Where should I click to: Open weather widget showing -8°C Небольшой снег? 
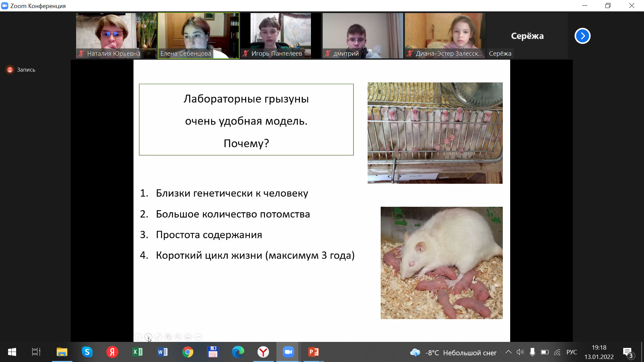(x=453, y=353)
